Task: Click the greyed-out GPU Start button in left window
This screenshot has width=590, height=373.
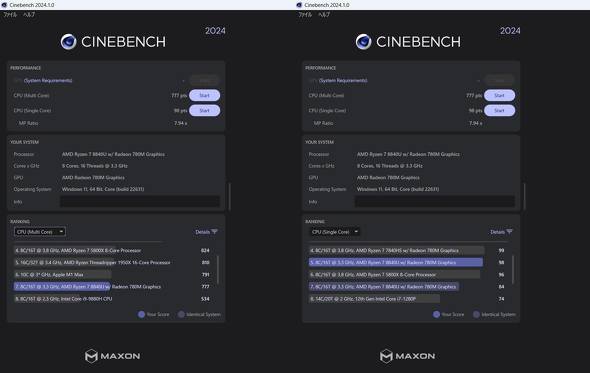Action: point(204,80)
